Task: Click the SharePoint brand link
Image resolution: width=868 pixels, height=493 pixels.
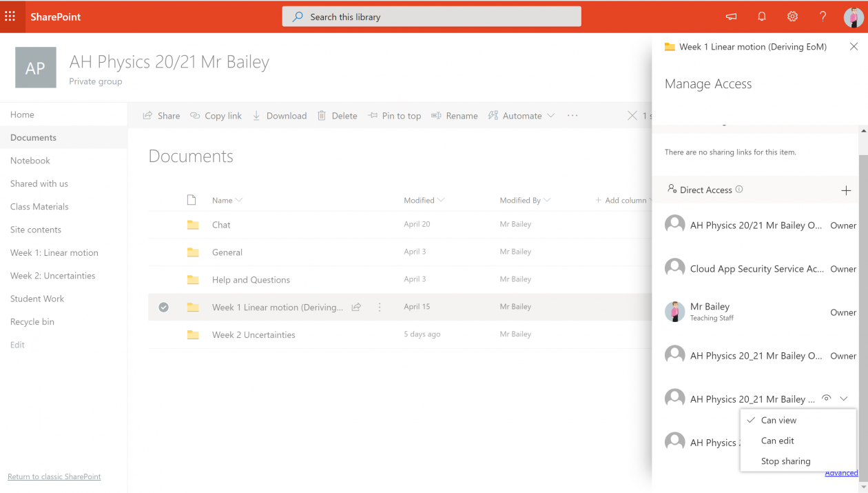Action: click(56, 17)
